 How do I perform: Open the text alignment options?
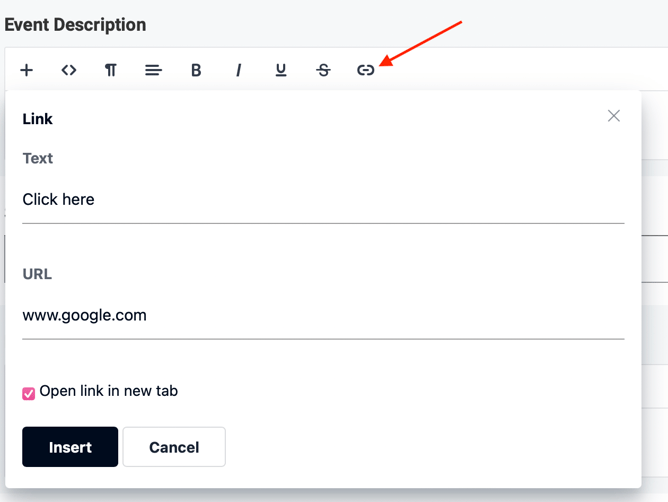pos(153,70)
